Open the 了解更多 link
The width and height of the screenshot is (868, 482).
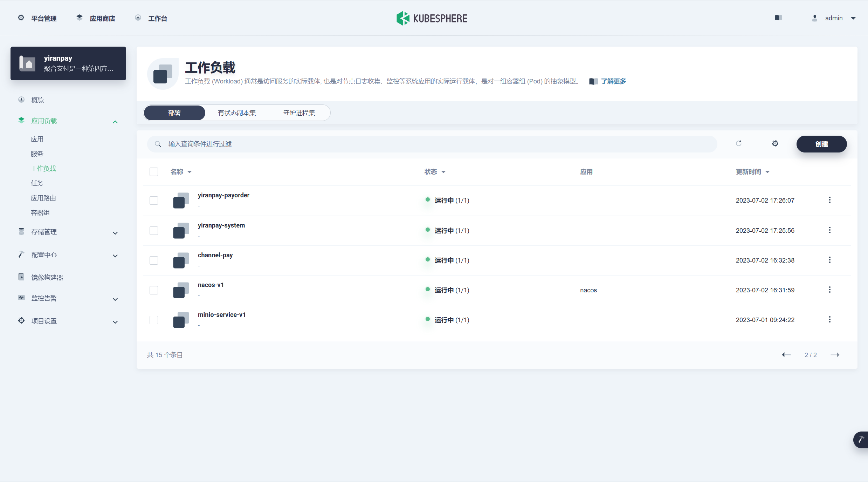coord(613,81)
